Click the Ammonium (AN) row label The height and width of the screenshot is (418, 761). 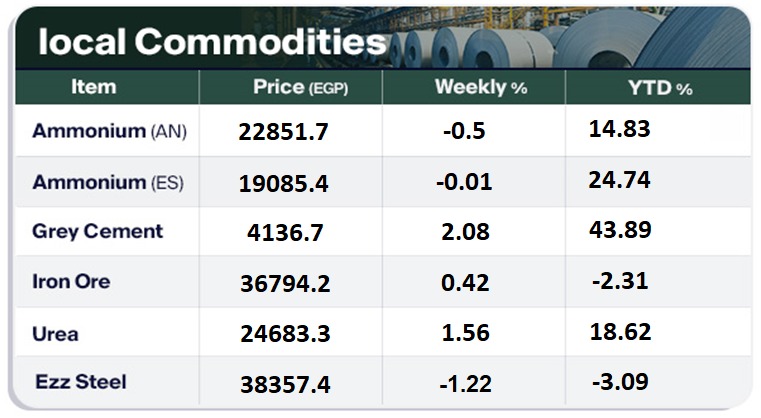109,131
